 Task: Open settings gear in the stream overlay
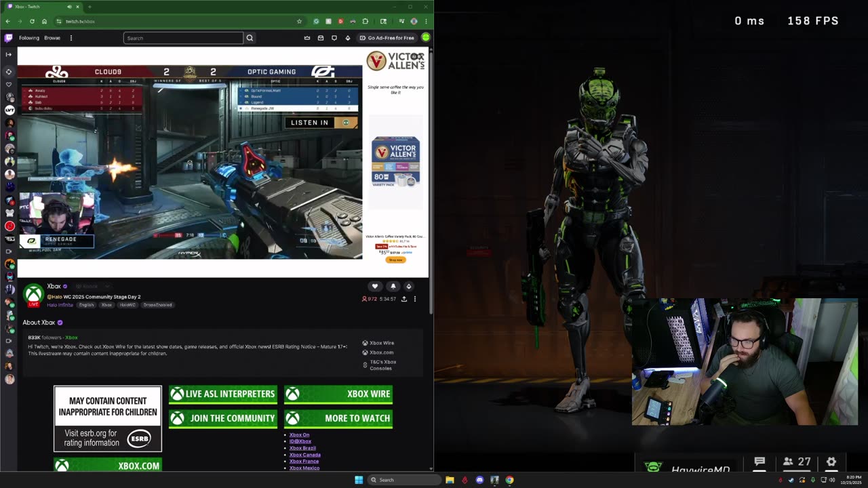tap(831, 462)
